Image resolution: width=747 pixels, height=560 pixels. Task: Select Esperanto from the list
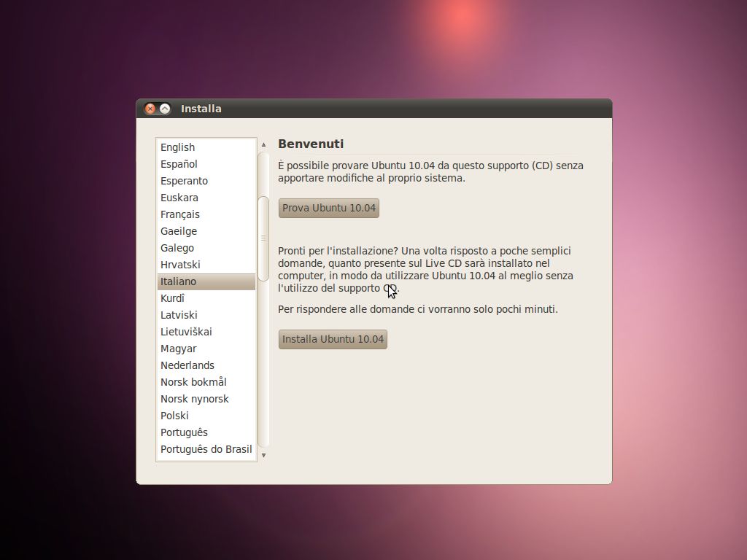tap(206, 181)
